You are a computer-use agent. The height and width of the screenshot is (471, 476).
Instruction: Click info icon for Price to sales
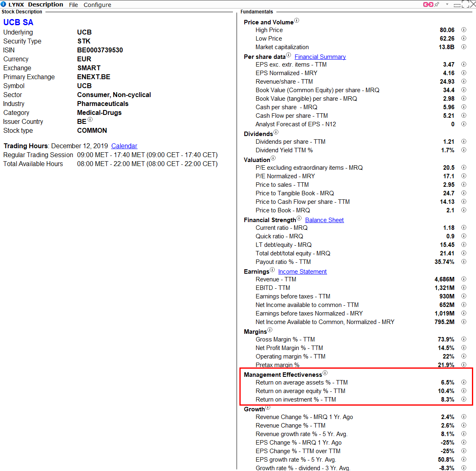pos(463,184)
